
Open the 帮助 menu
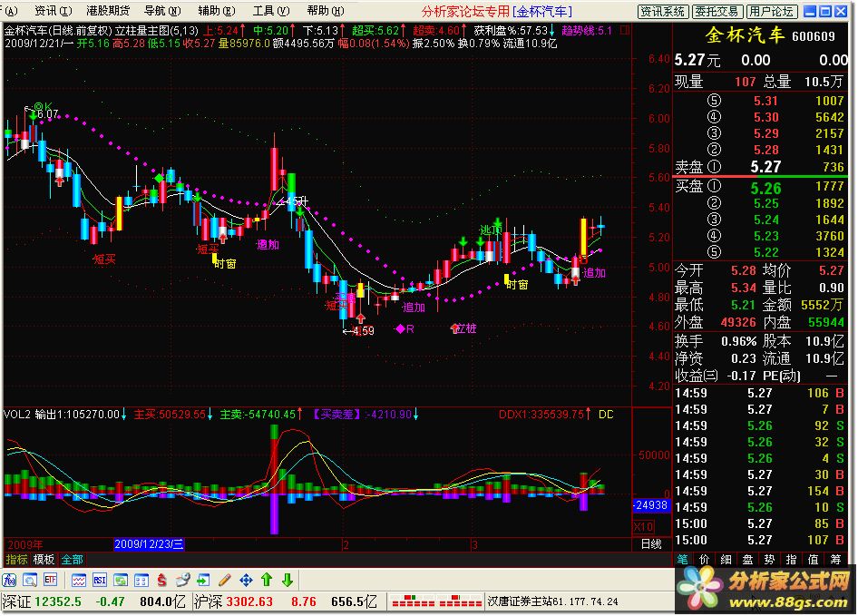pyautogui.click(x=326, y=10)
